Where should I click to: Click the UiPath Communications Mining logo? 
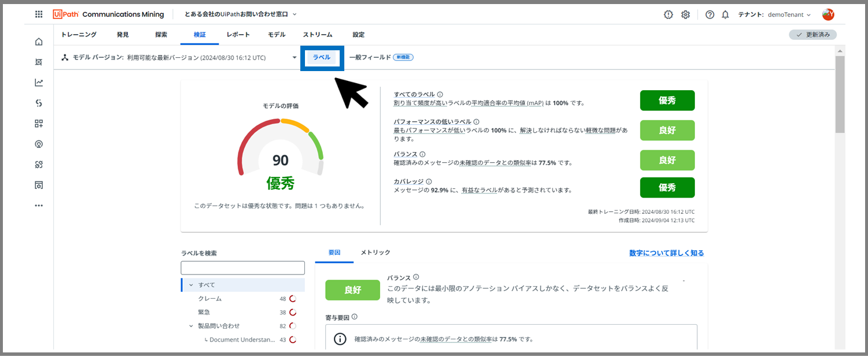tap(108, 14)
